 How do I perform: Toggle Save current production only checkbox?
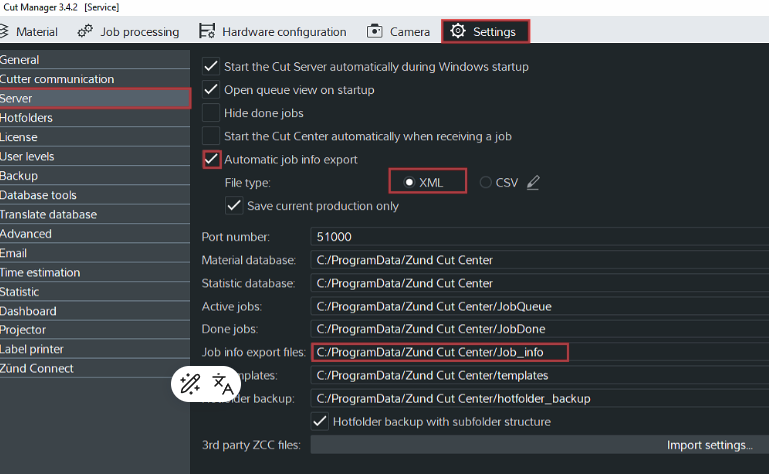coord(234,206)
